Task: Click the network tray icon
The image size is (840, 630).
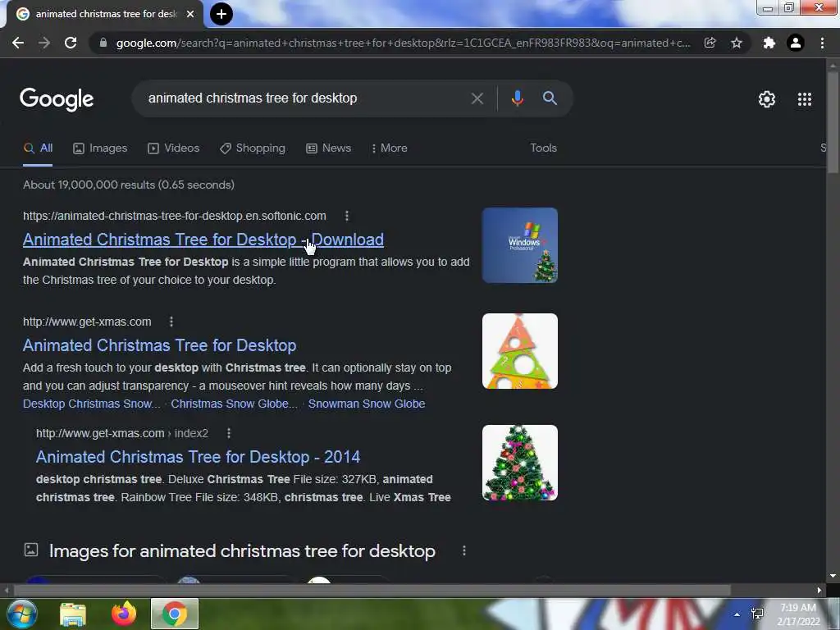Action: pyautogui.click(x=757, y=614)
